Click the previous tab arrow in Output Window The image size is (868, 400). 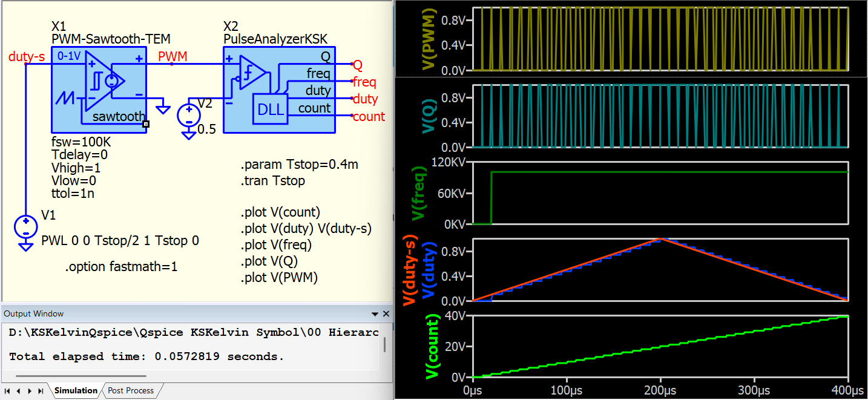(18, 391)
